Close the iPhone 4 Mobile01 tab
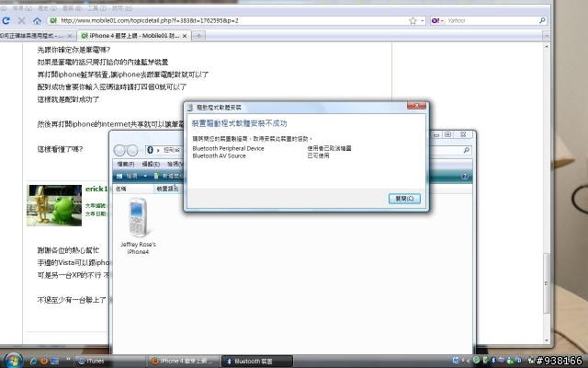Screen dimensions: 588x368 tap(185, 36)
